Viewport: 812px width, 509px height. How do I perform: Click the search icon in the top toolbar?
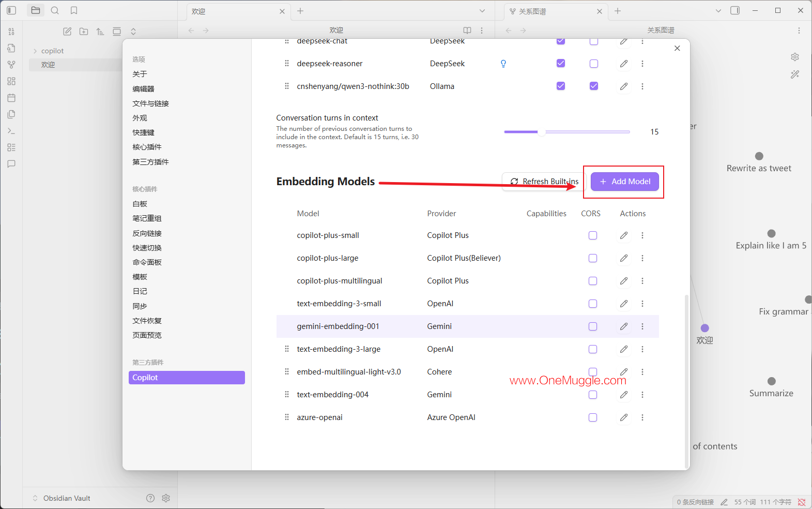[x=55, y=10]
